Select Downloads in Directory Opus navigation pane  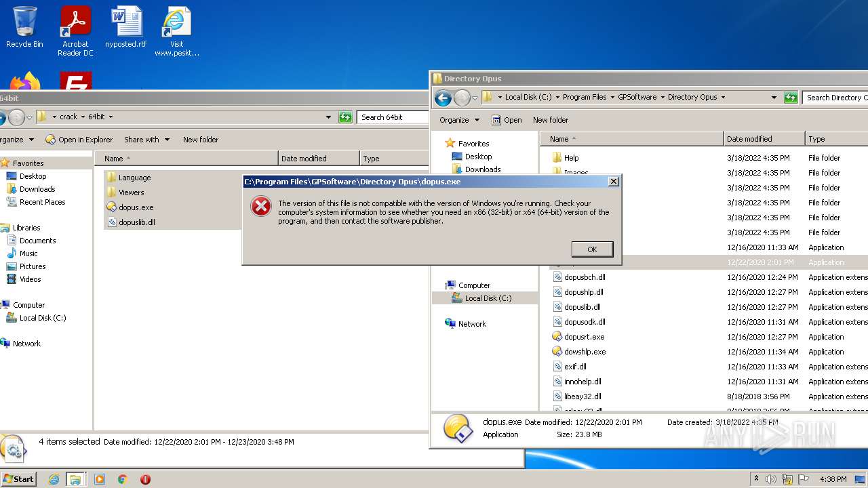[x=477, y=169]
